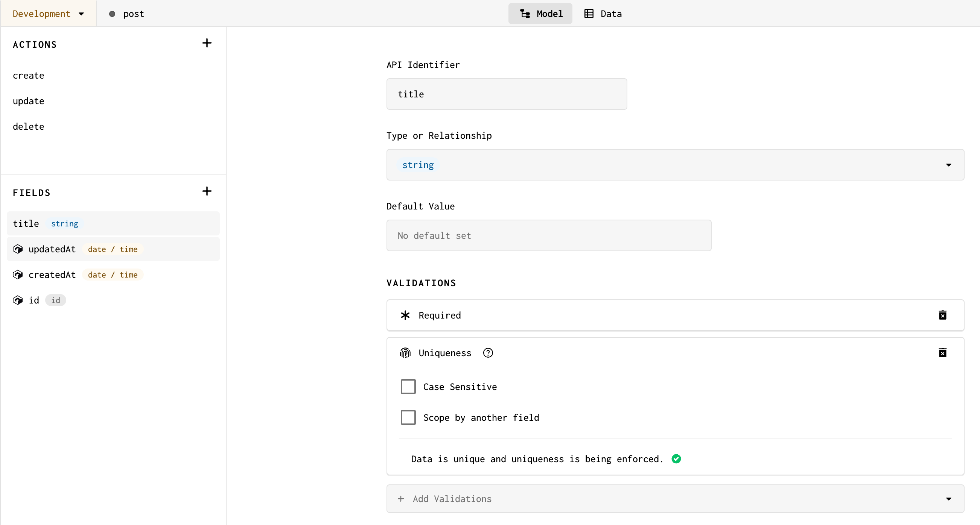Click the update action item
This screenshot has width=980, height=525.
(x=29, y=101)
